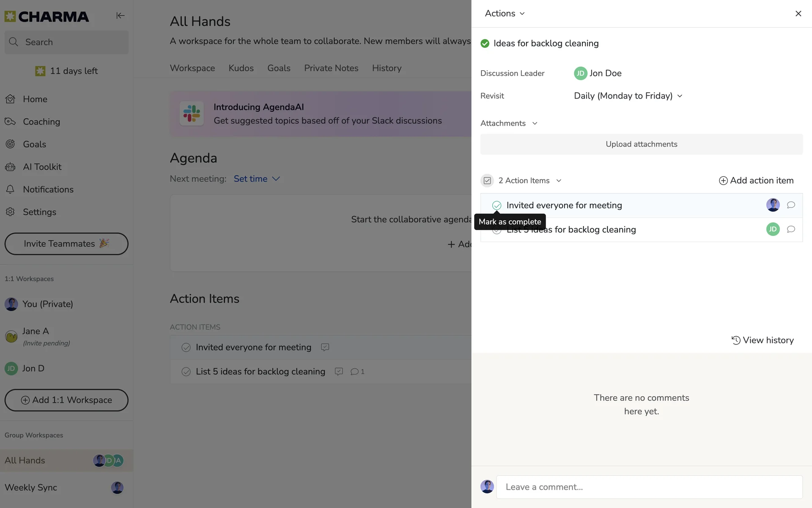Click the Leave a comment field
The image size is (812, 508).
click(x=649, y=487)
